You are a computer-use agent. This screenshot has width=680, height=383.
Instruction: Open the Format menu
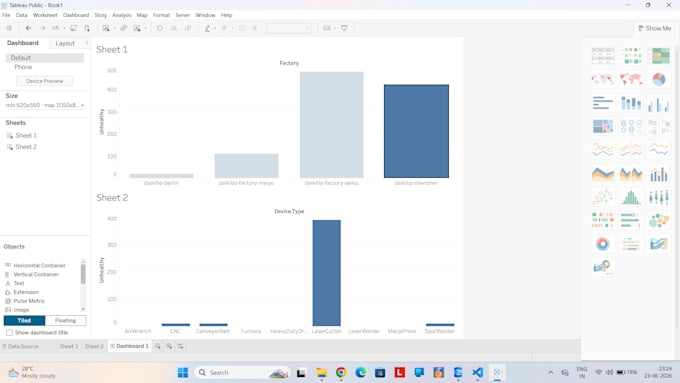(x=161, y=15)
